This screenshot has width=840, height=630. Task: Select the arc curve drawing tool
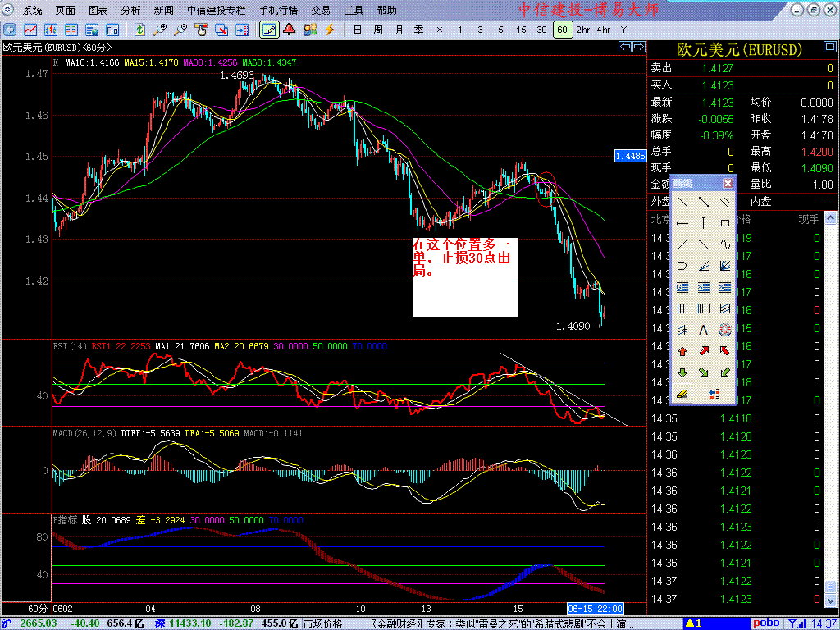pos(682,266)
